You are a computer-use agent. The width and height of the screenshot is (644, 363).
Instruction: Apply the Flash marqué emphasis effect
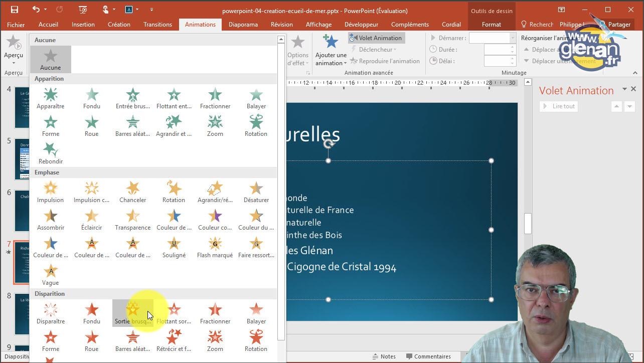point(215,247)
